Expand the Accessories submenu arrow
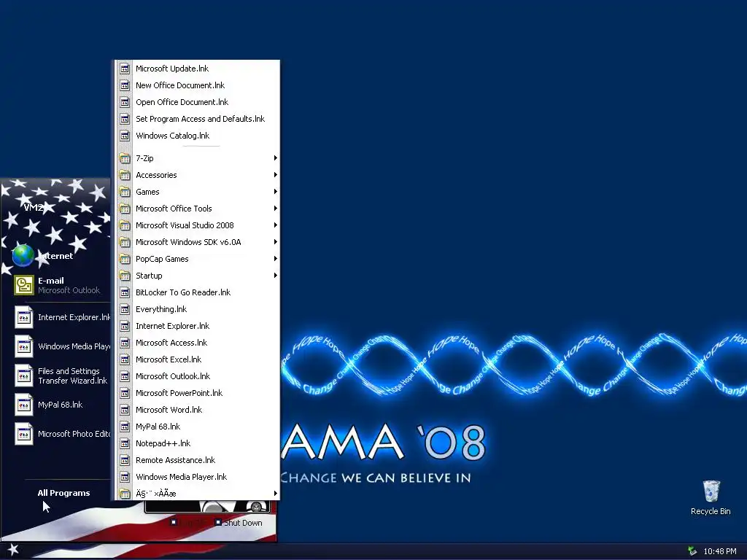 (x=275, y=175)
